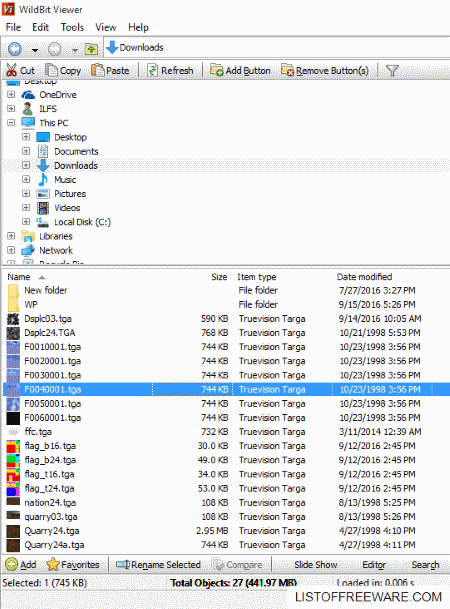Expand the ILFS tree node
450x609 pixels.
tap(11, 108)
